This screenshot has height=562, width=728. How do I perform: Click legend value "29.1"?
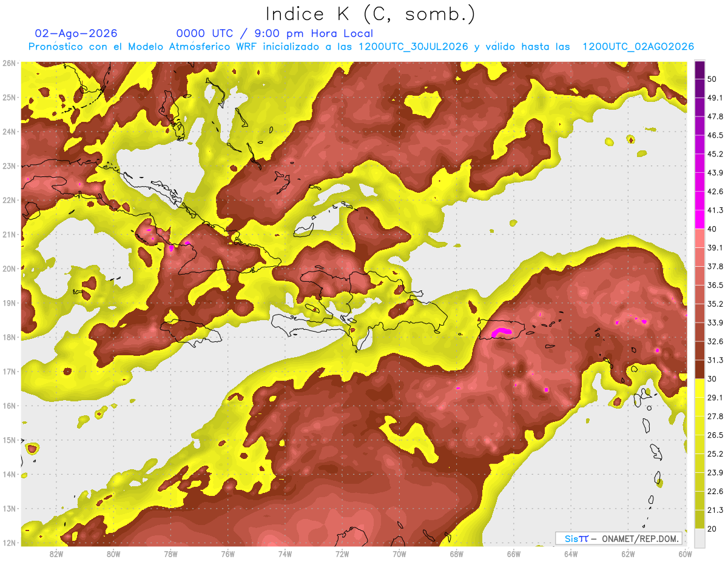715,397
